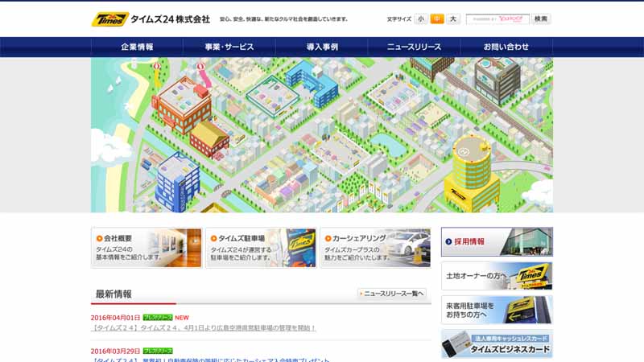
Task: Open the 土地オーナーの方へ banner
Action: tap(497, 276)
